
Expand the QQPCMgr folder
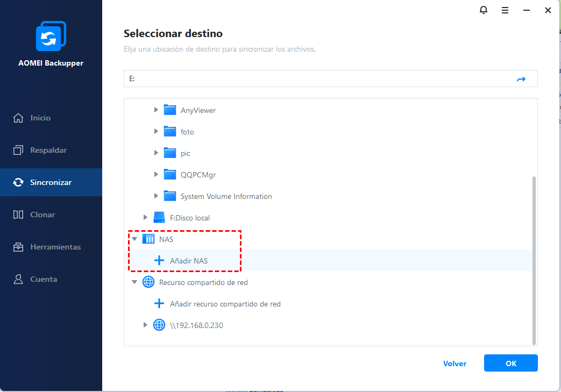point(156,174)
